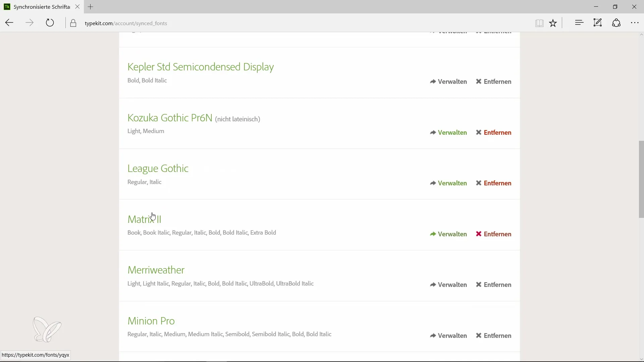644x362 pixels.
Task: Click Matrix II styles list text
Action: pos(202,233)
